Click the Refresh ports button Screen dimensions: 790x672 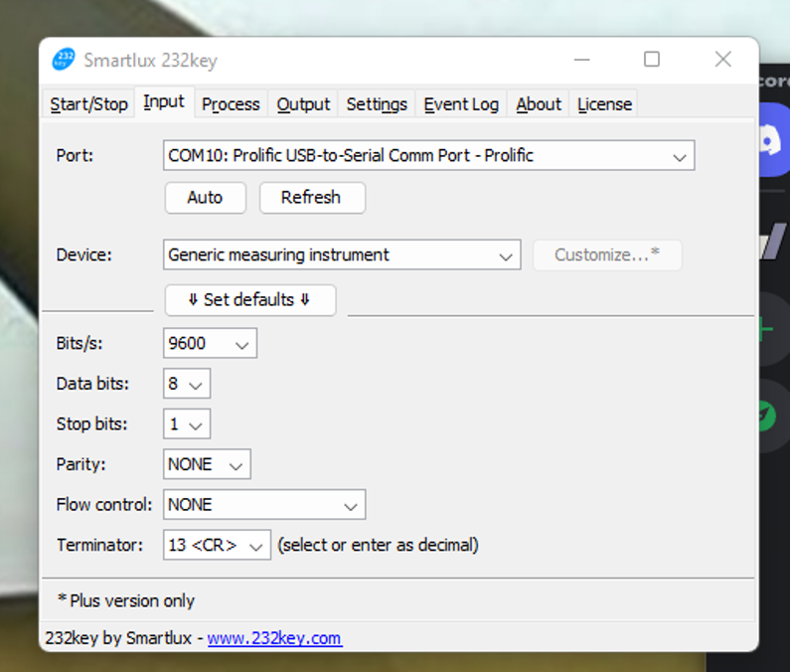pyautogui.click(x=312, y=198)
